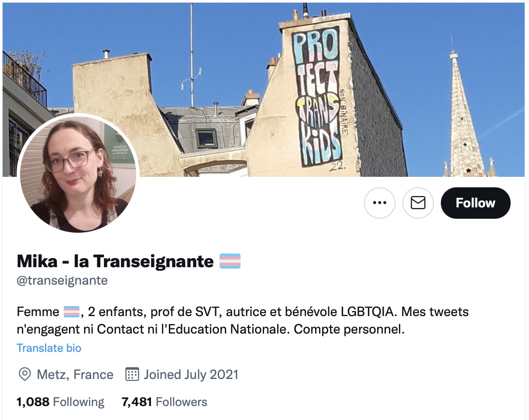
Task: Click the calendar icon beside Joined date
Action: pos(132,375)
